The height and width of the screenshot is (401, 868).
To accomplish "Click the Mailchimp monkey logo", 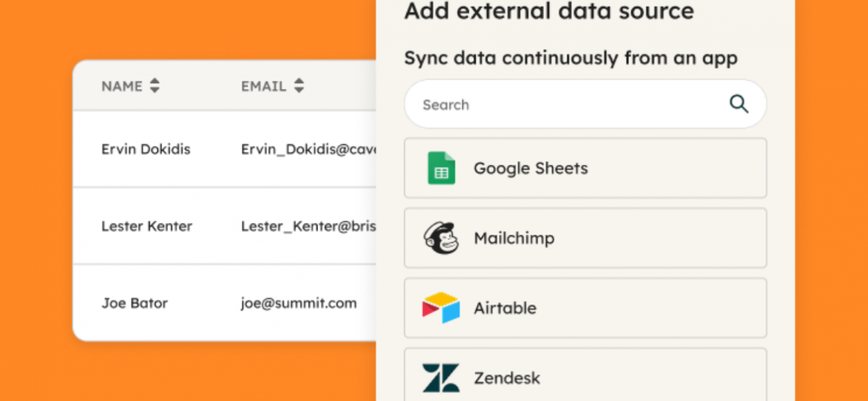I will click(x=441, y=238).
